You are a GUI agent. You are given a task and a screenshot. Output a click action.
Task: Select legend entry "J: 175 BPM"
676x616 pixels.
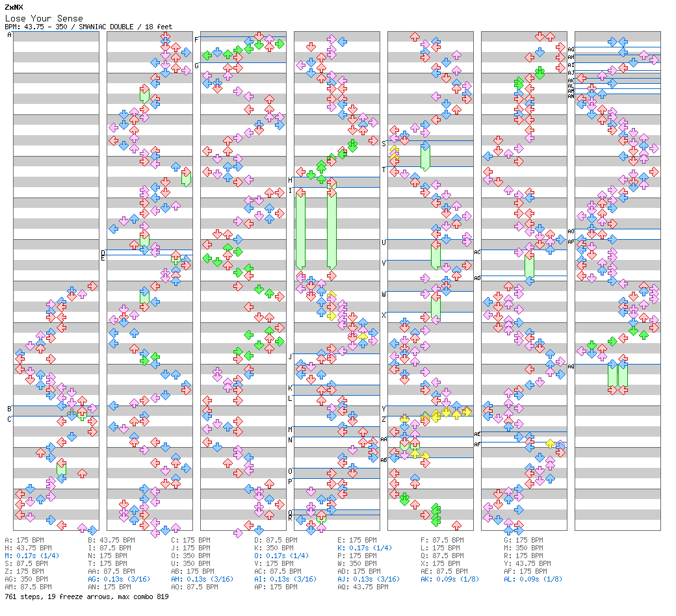(x=190, y=548)
